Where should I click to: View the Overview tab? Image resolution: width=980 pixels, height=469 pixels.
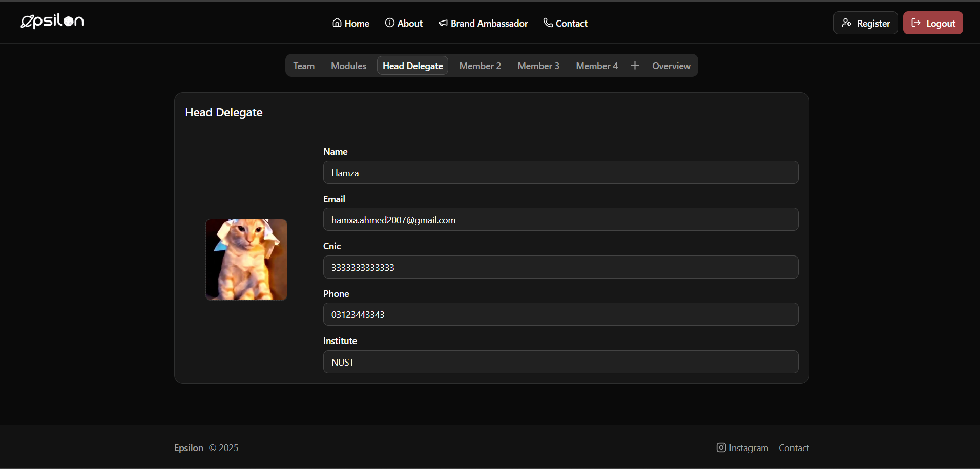click(671, 66)
